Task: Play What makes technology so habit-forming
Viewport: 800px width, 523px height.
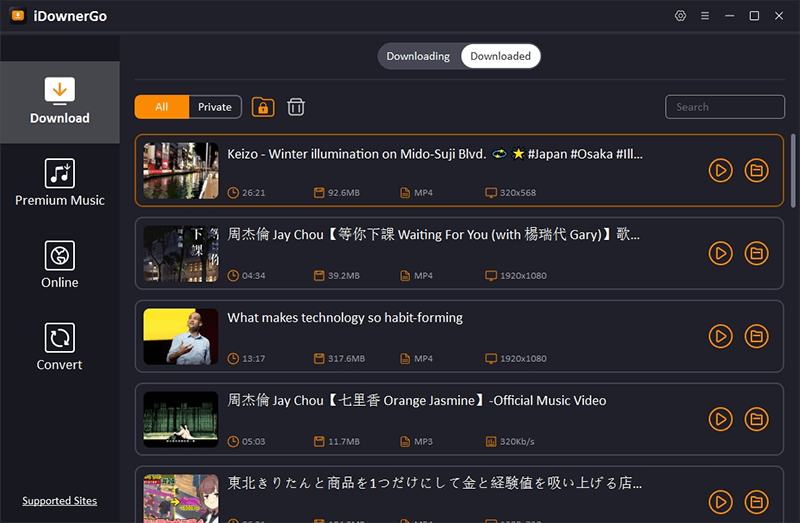Action: [x=720, y=336]
